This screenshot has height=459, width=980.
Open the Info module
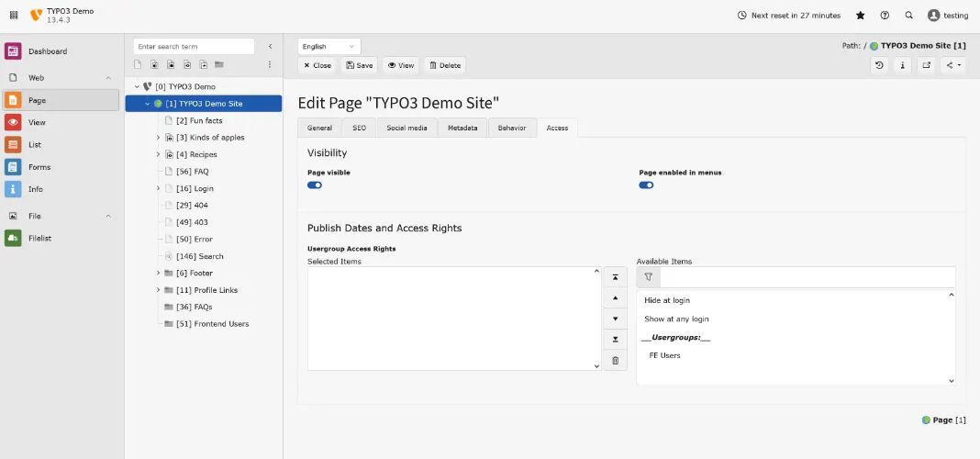coord(61,189)
